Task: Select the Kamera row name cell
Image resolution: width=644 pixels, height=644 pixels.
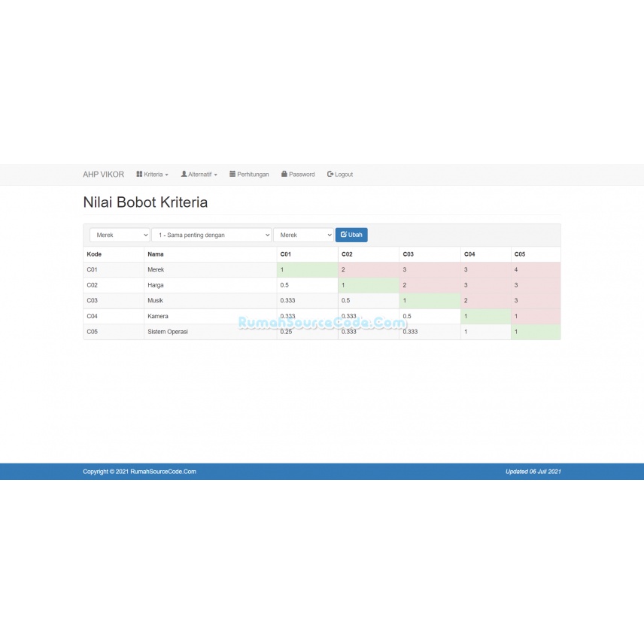Action: pyautogui.click(x=211, y=316)
